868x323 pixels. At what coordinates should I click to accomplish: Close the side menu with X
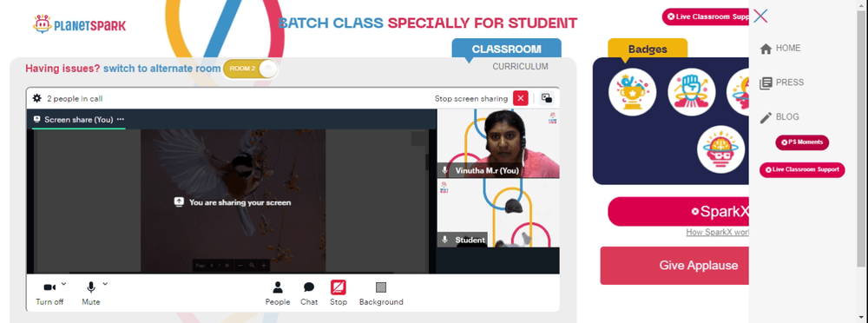pyautogui.click(x=760, y=16)
